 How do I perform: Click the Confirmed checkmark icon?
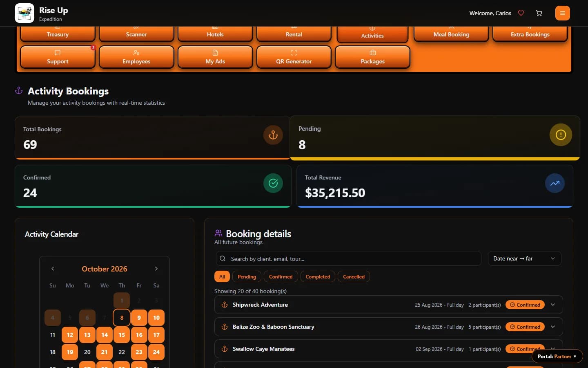point(273,183)
